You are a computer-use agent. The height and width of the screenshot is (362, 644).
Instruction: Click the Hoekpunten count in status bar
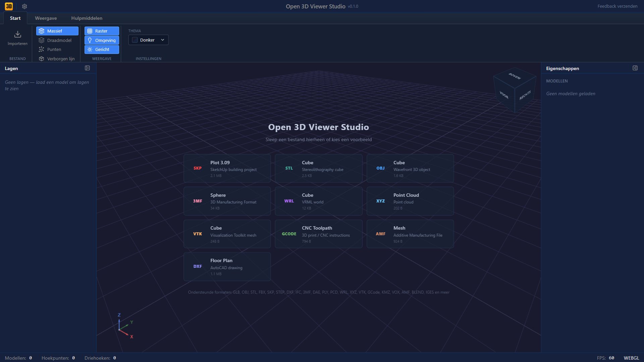click(58, 358)
